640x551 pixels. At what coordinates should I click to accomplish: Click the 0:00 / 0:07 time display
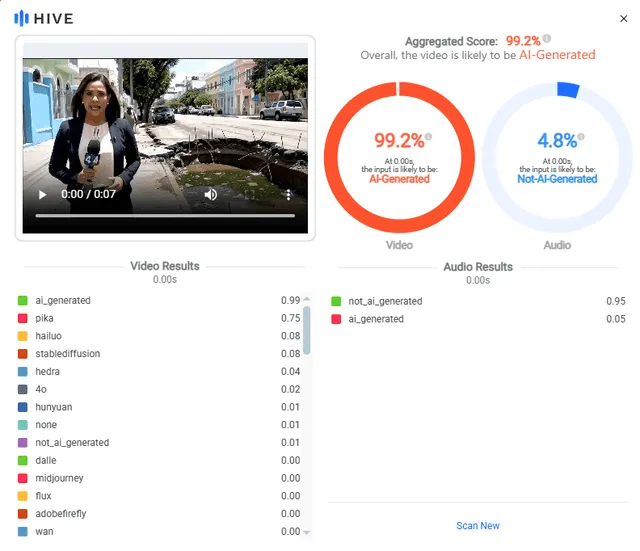(88, 194)
